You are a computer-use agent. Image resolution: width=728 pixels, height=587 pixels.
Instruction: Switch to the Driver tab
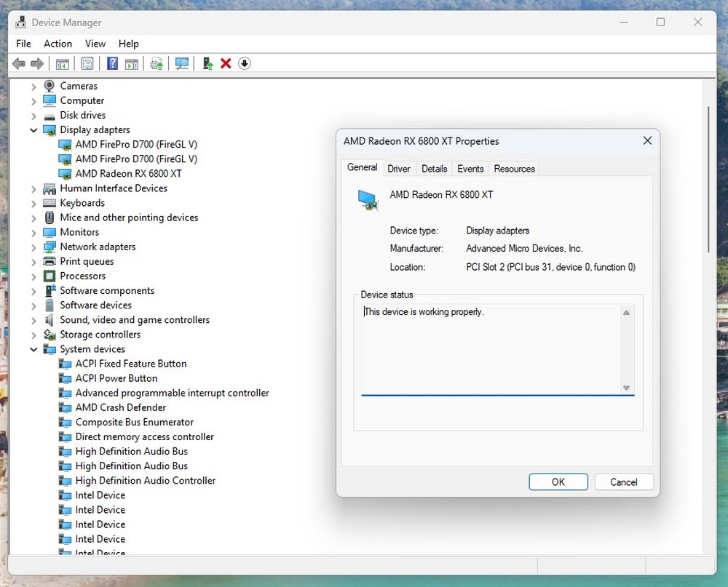(x=399, y=169)
